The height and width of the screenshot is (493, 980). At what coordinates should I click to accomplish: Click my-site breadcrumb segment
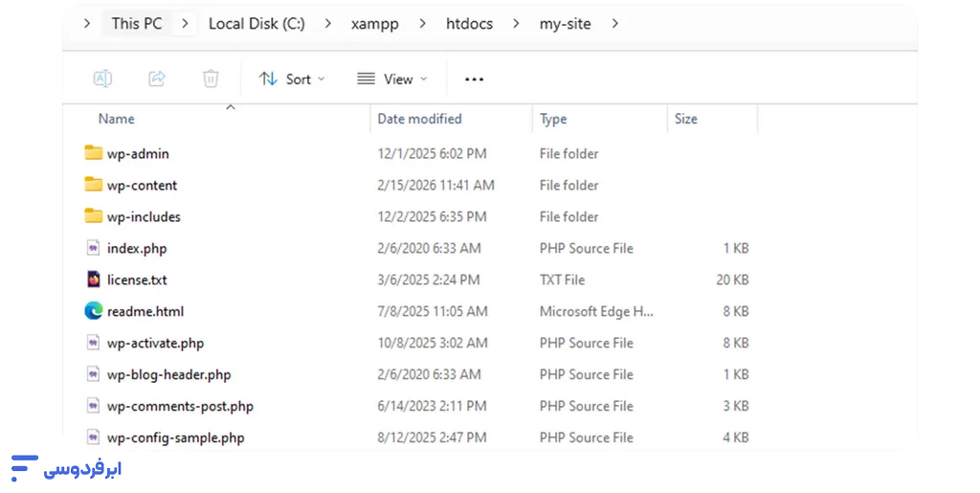565,24
